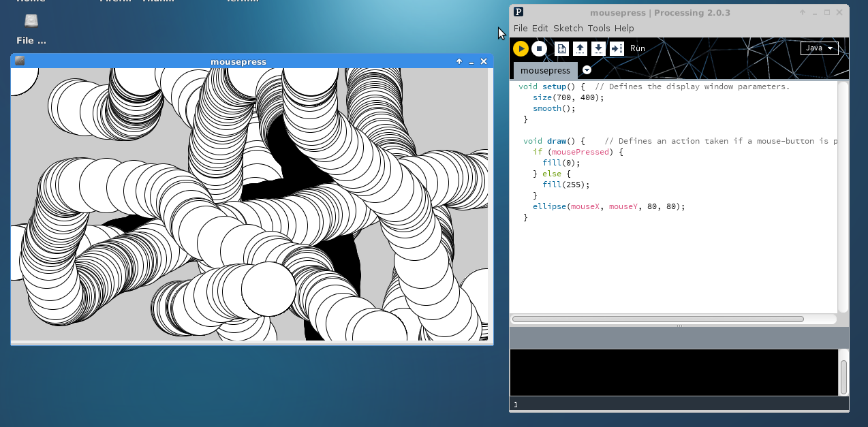Open the Edit menu in Processing
The height and width of the screenshot is (427, 868).
point(540,28)
